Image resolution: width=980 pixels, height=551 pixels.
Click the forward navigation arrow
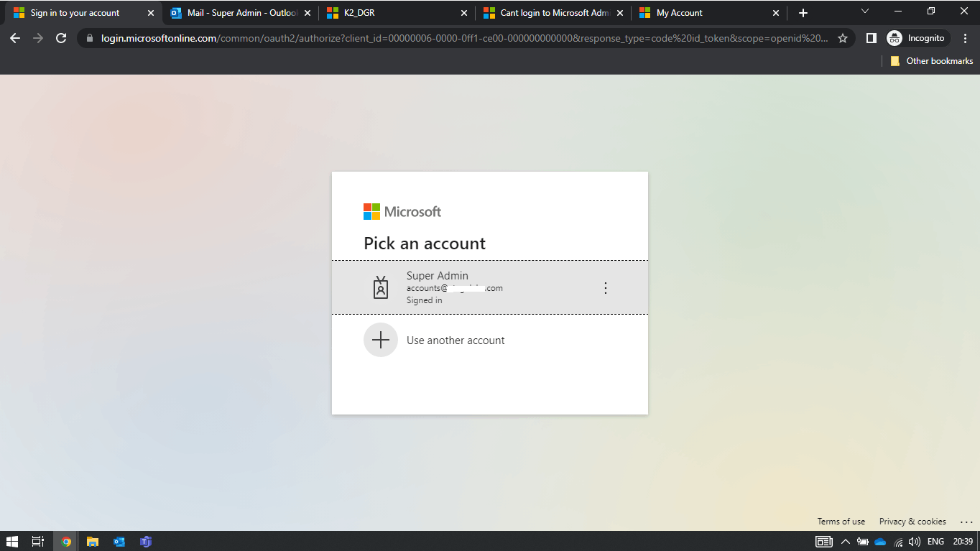tap(38, 38)
